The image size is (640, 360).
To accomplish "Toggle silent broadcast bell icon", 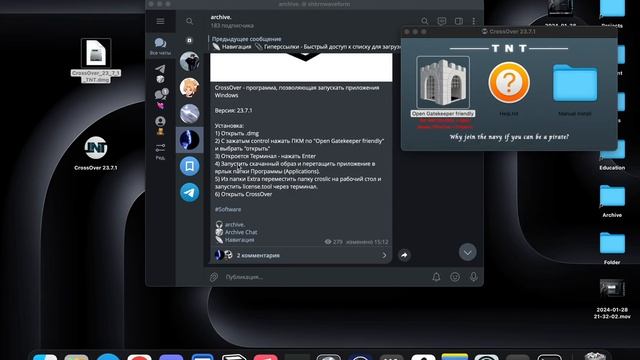I will click(436, 277).
